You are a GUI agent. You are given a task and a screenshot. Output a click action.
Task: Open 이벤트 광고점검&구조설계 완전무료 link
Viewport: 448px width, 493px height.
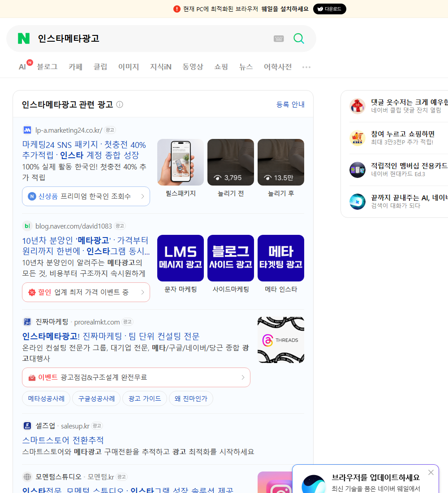coord(136,377)
